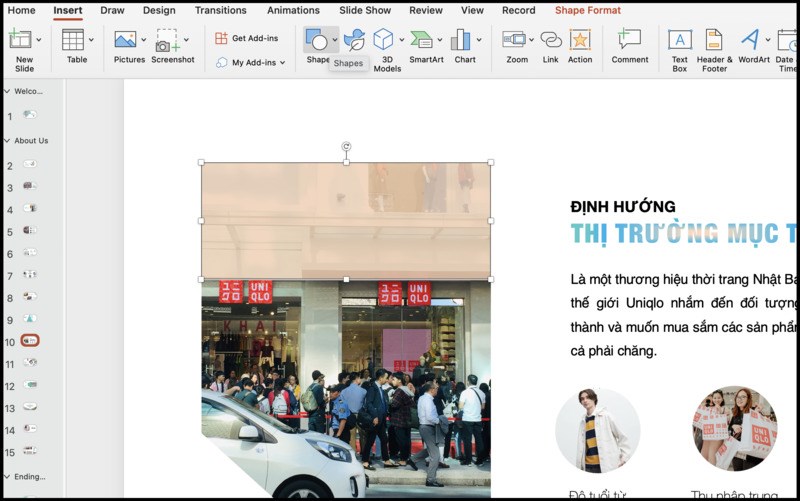Open the Record tab
The image size is (800, 501).
(518, 10)
